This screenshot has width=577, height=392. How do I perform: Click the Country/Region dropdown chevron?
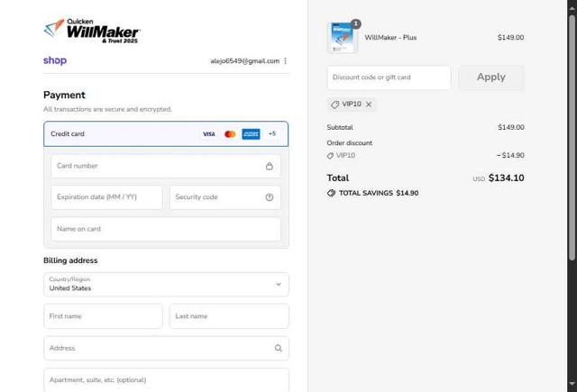click(x=279, y=284)
